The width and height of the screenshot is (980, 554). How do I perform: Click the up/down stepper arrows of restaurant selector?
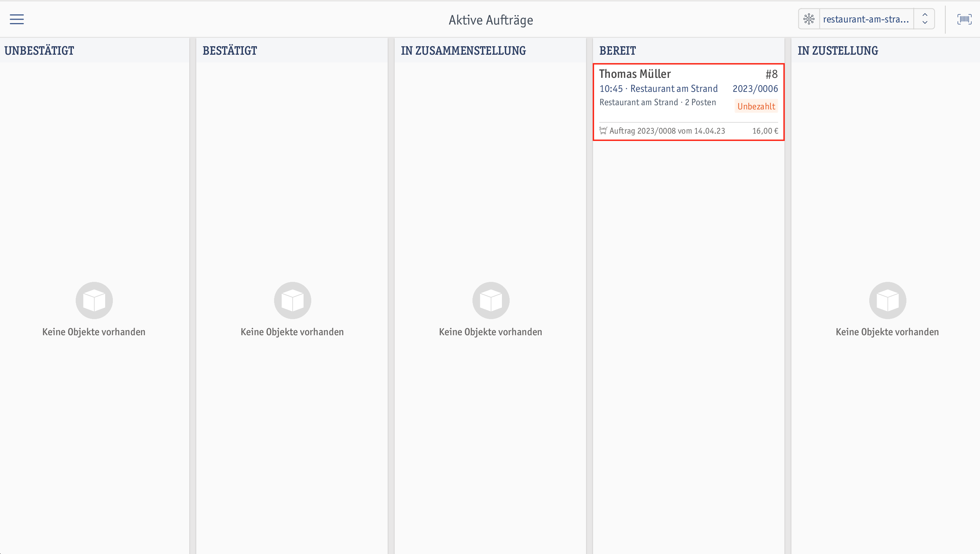click(925, 19)
